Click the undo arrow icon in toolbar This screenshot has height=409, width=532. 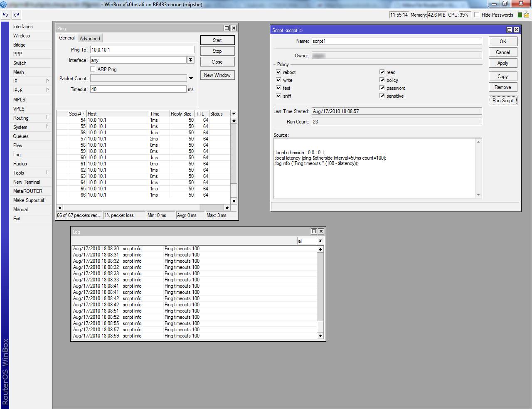5,15
